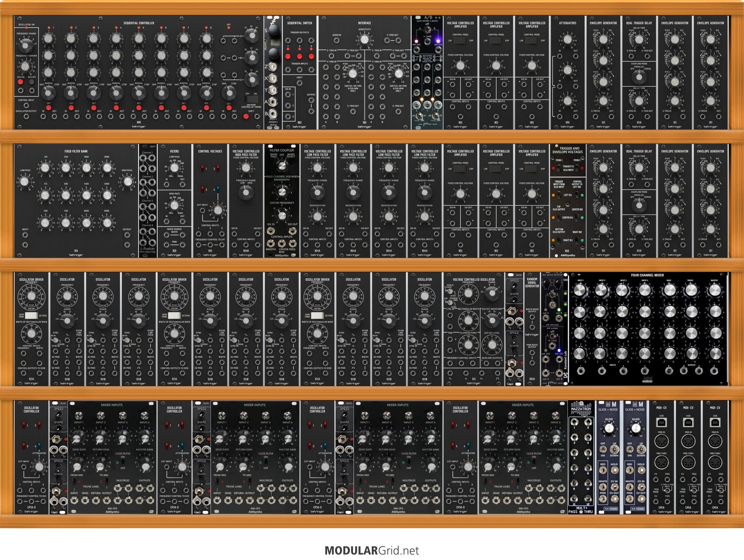Turn Aux Out Waveform selector on Voltage Controlled Oscillator
Image resolution: width=744 pixels, height=560 pixels.
pyautogui.click(x=492, y=320)
